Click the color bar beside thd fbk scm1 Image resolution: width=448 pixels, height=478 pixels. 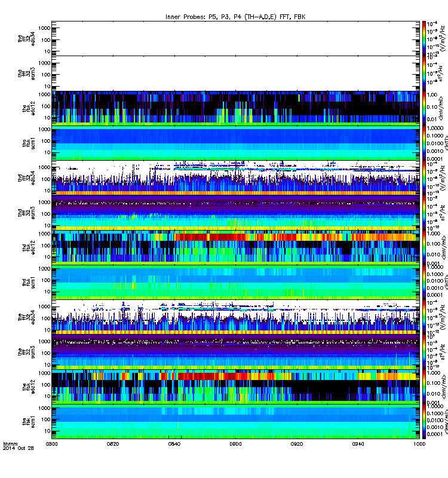(424, 282)
